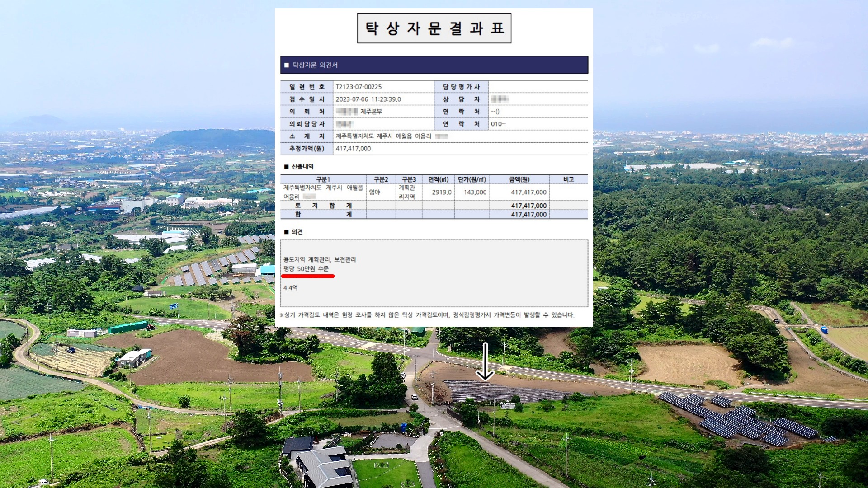Click the receipt date 2023-07-06 11:23:39.0
The height and width of the screenshot is (488, 868).
[368, 99]
